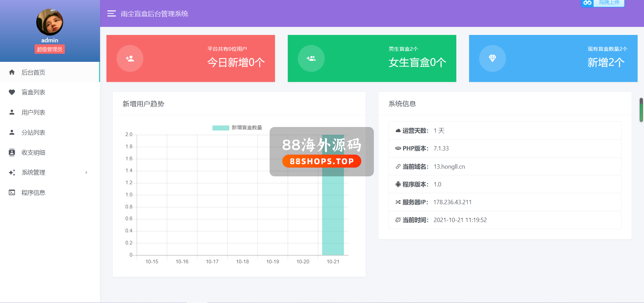Viewport: 644px width, 303px height.
Task: Click the home icon beside 后台首页
Action: pyautogui.click(x=12, y=72)
